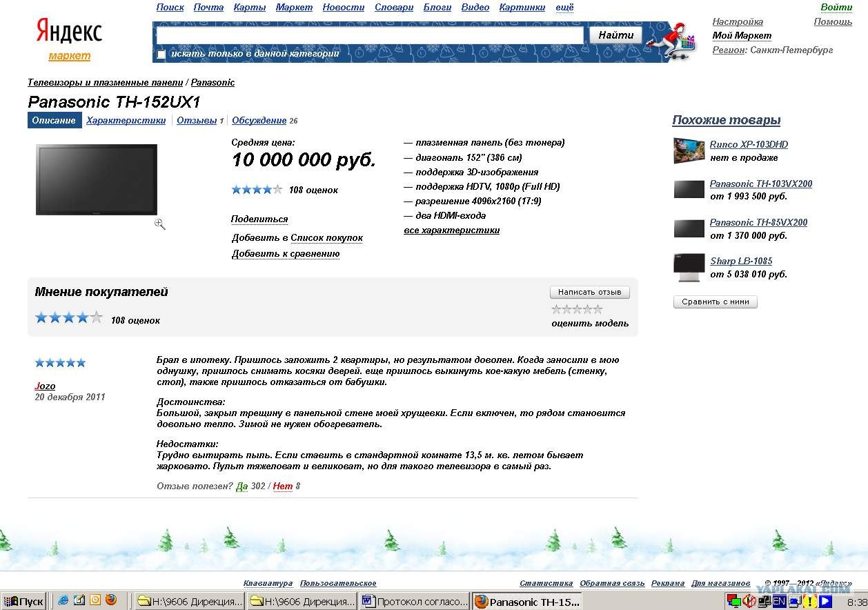
Task: Open the Настройка link
Action: pos(738,21)
